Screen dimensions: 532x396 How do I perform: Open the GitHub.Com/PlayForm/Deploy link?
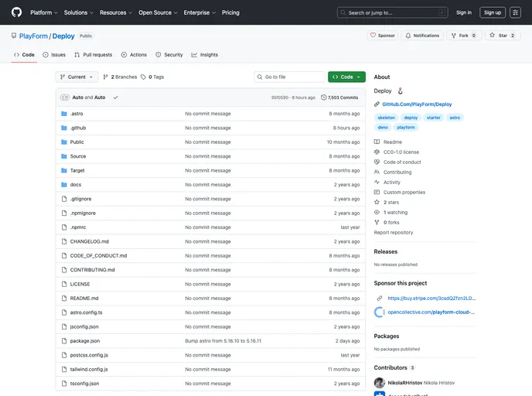pyautogui.click(x=417, y=104)
